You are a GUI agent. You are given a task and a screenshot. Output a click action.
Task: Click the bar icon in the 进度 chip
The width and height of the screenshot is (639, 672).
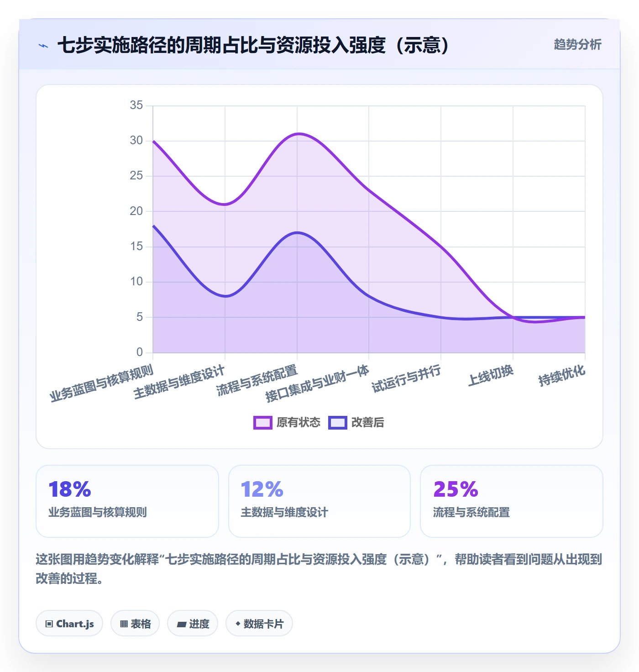pos(181,624)
